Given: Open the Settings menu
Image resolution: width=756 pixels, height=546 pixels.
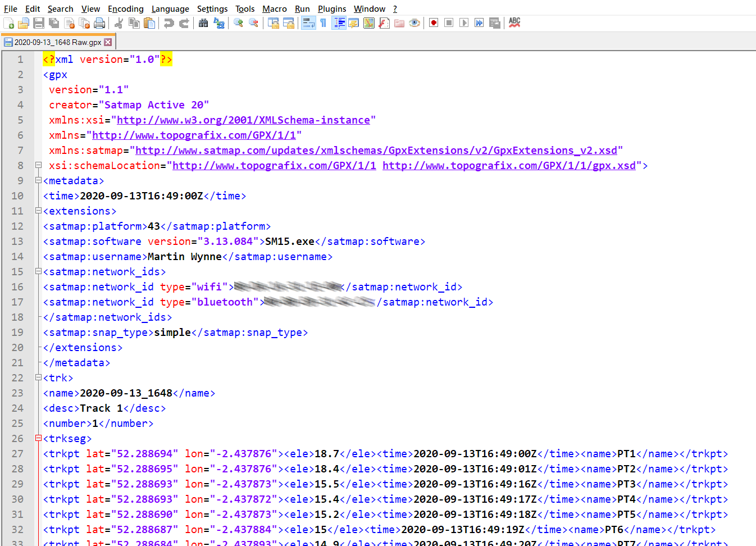Looking at the screenshot, I should tap(212, 9).
